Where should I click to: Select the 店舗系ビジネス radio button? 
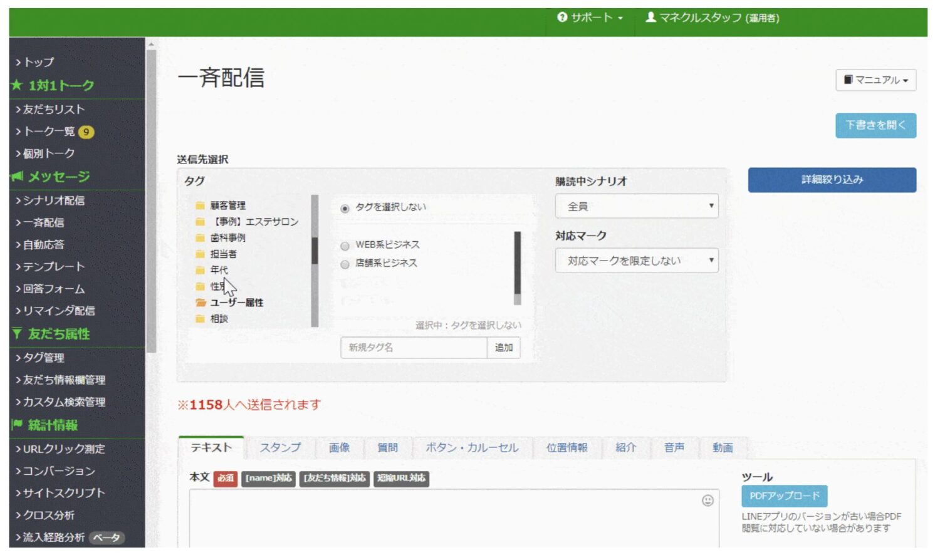345,264
